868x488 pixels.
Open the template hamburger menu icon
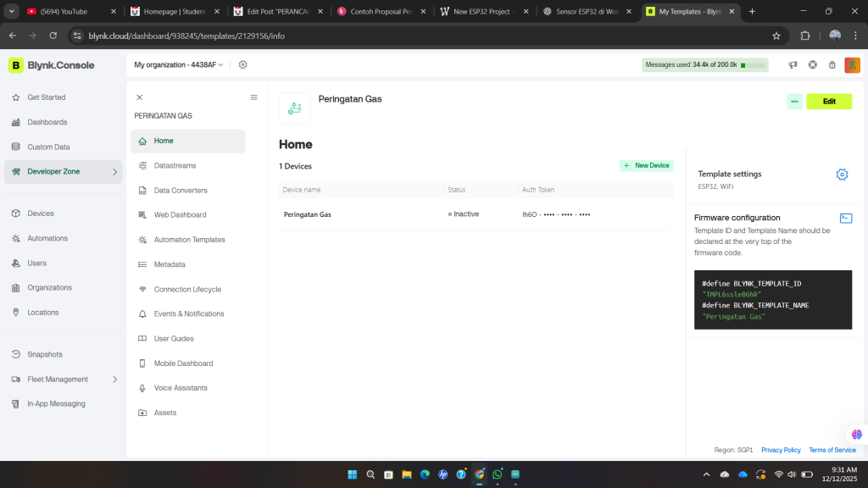253,97
